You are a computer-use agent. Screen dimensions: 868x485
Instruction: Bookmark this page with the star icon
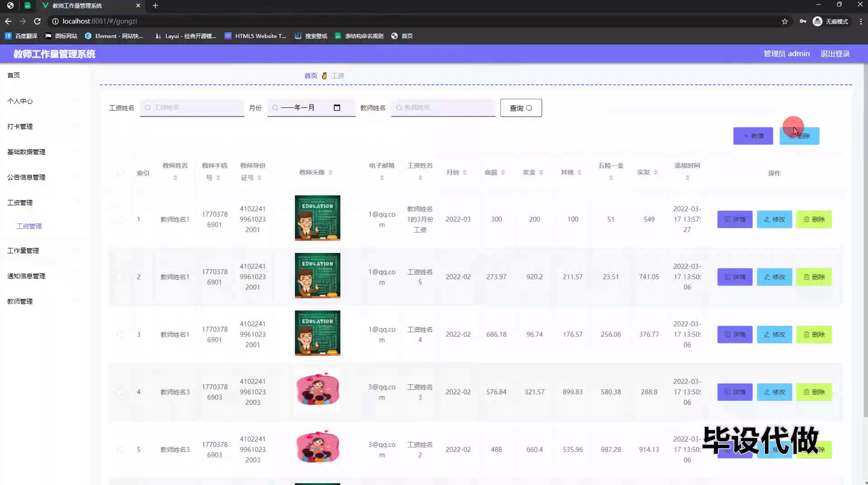(x=784, y=21)
